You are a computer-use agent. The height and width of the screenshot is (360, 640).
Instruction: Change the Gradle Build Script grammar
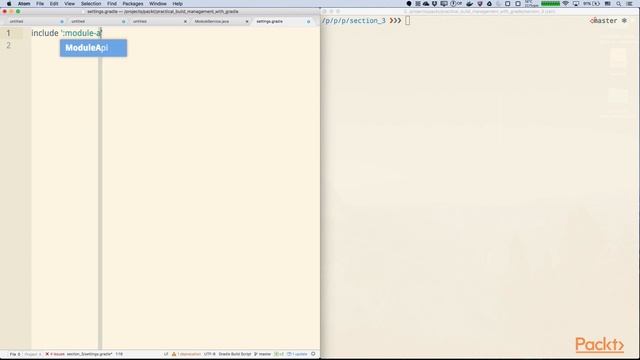click(x=235, y=354)
